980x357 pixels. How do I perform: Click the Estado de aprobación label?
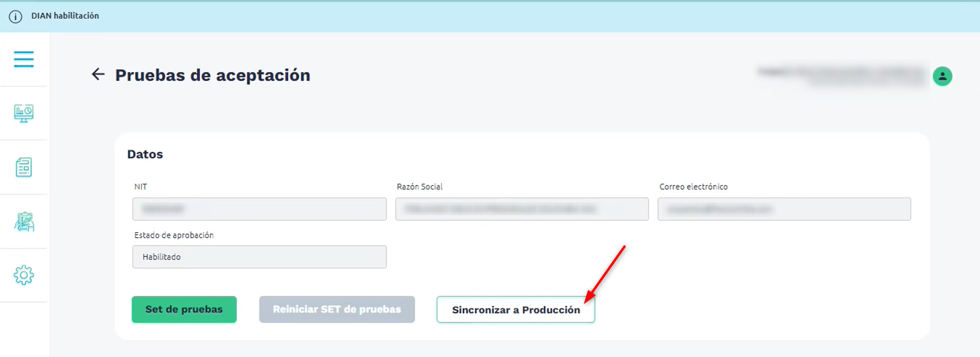174,235
